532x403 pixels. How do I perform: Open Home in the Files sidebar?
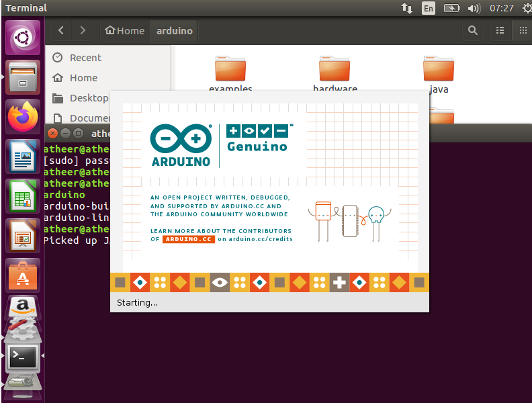tap(83, 78)
